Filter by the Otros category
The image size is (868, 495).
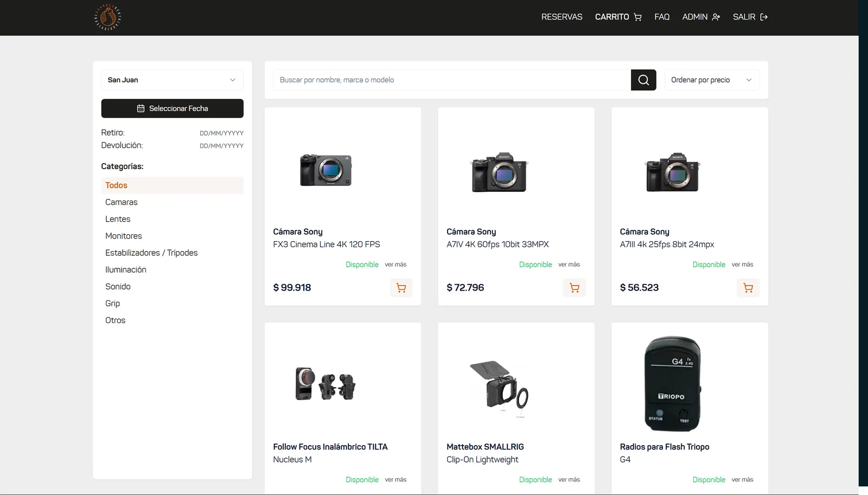pyautogui.click(x=115, y=320)
